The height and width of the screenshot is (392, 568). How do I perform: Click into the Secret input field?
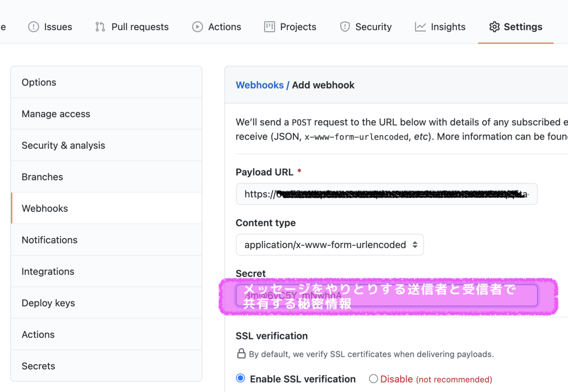387,296
